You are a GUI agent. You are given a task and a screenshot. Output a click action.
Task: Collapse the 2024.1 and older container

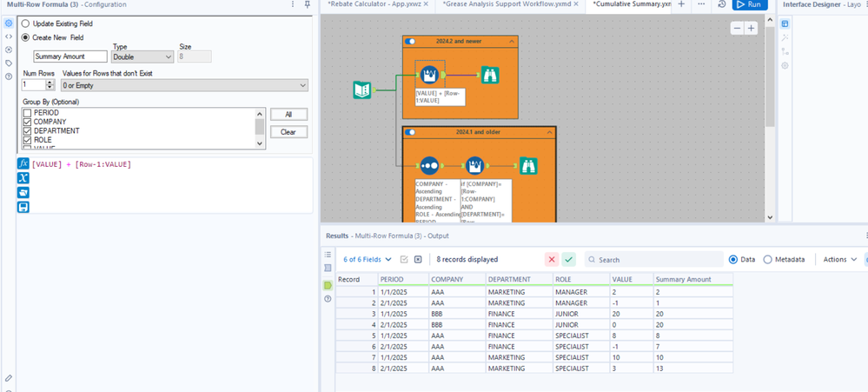pos(549,132)
